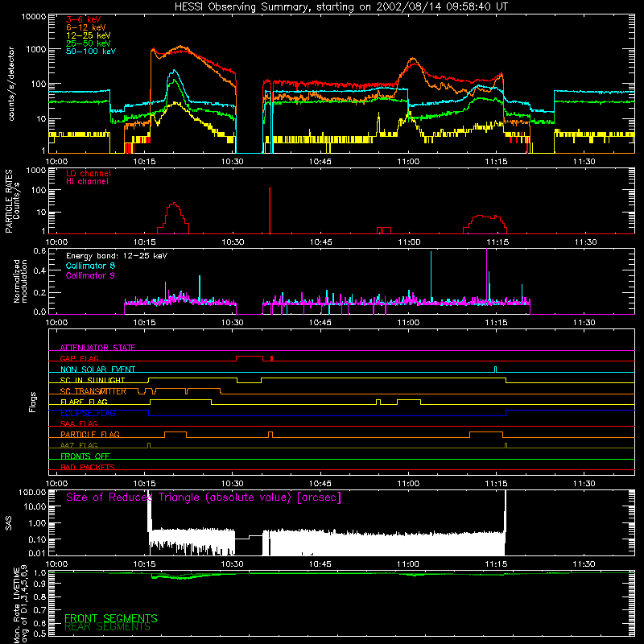Screen dimensions: 644x644
Task: Click the LO channel legend label
Action: (89, 174)
